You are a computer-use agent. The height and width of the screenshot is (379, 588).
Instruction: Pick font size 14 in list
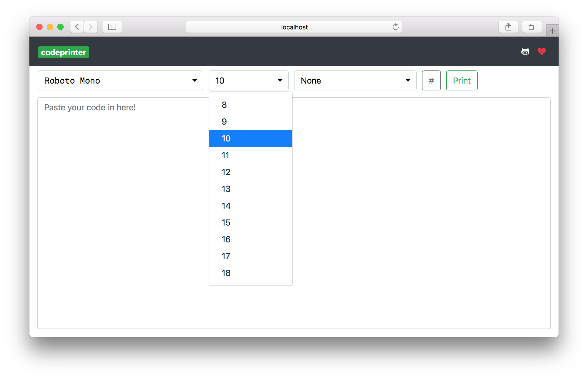tap(250, 206)
